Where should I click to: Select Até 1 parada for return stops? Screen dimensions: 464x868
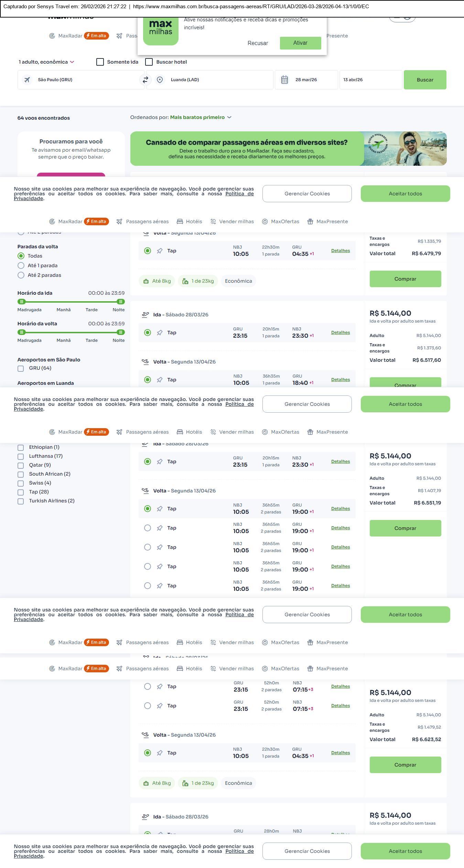21,265
